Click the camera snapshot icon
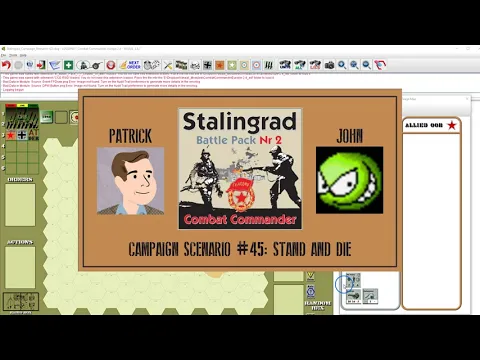This screenshot has height=360, width=480. tap(329, 65)
